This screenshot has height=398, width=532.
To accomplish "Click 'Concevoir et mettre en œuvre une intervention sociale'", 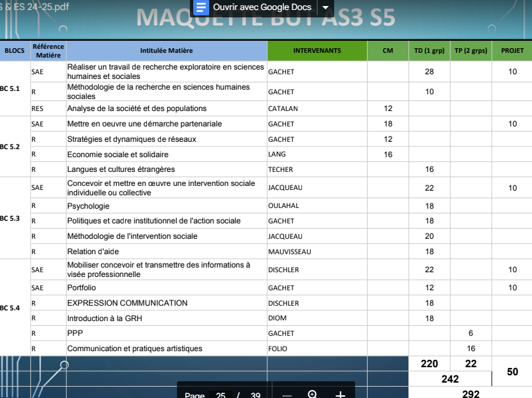I will [161, 188].
